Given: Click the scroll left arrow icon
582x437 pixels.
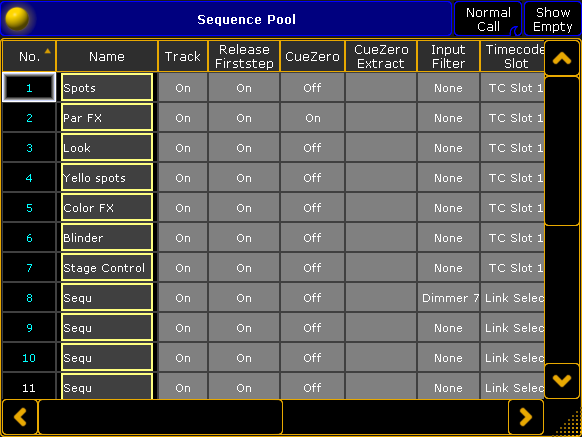Looking at the screenshot, I should pos(20,417).
